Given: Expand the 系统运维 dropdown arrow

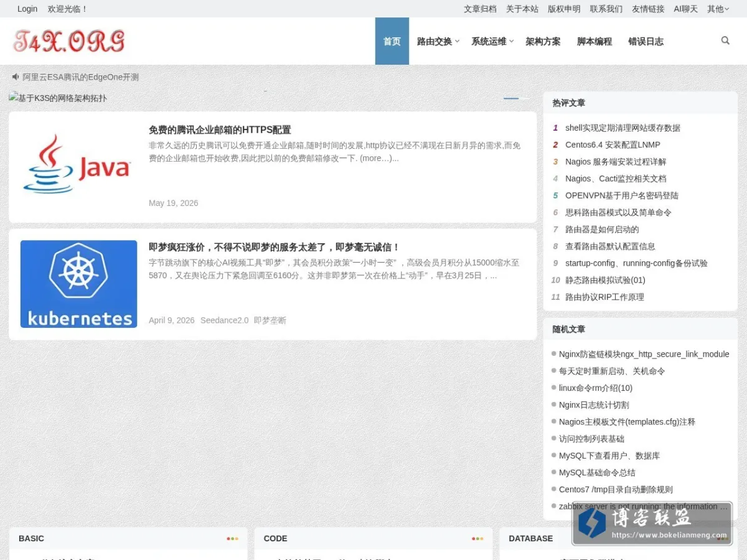Looking at the screenshot, I should click(x=512, y=41).
